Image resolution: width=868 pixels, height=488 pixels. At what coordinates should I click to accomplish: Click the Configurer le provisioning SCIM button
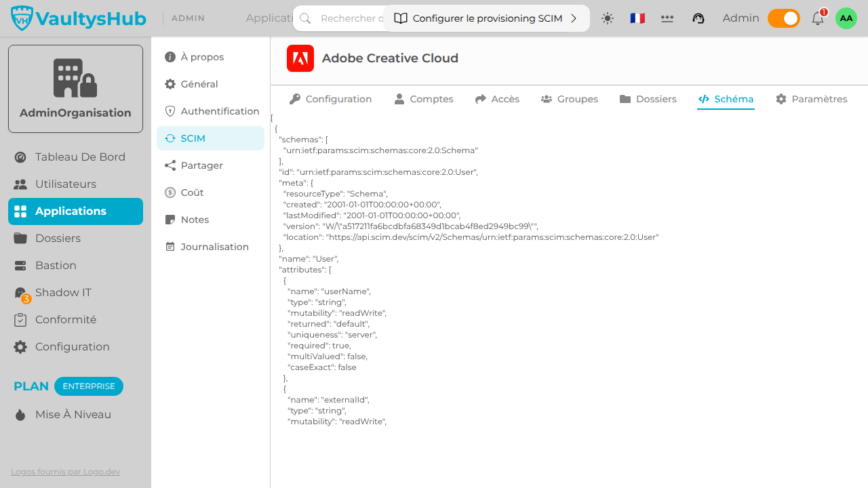486,18
